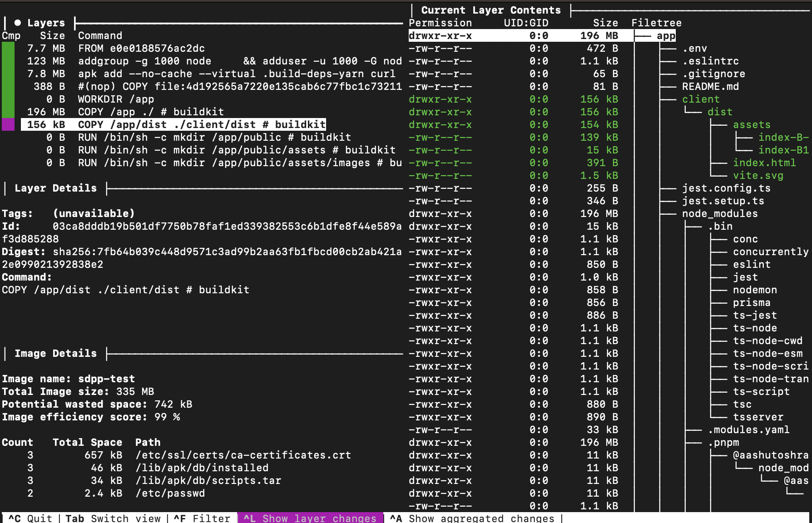The width and height of the screenshot is (812, 523).
Task: Select the WORKDIR /app layer row
Action: pos(115,99)
